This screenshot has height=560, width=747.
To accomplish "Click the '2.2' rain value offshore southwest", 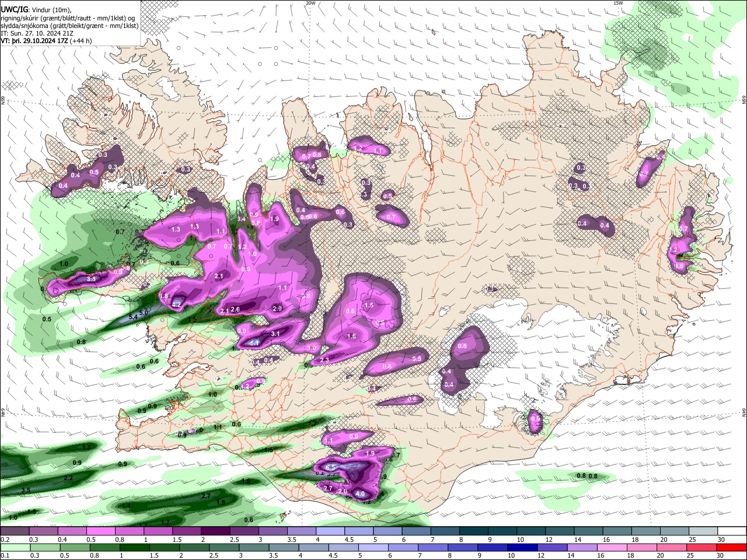I will coord(68,478).
